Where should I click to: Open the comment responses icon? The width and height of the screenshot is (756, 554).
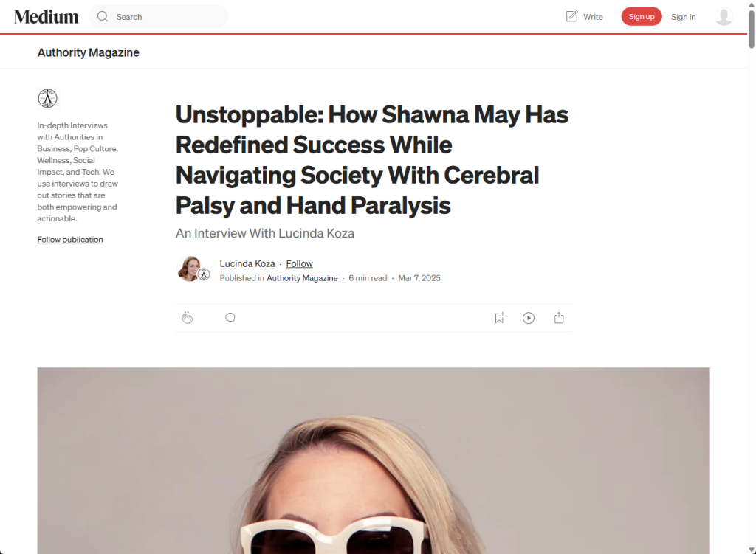[x=230, y=318]
